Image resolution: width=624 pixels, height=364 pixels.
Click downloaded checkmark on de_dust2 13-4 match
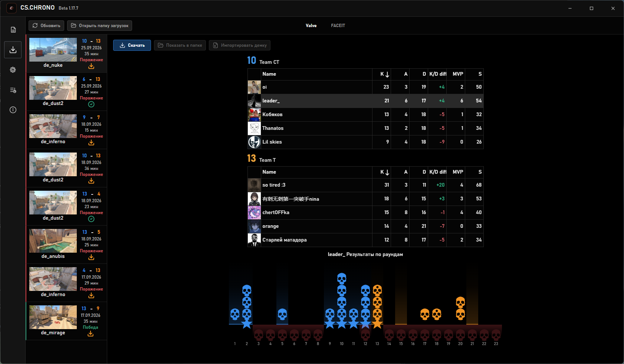91,219
